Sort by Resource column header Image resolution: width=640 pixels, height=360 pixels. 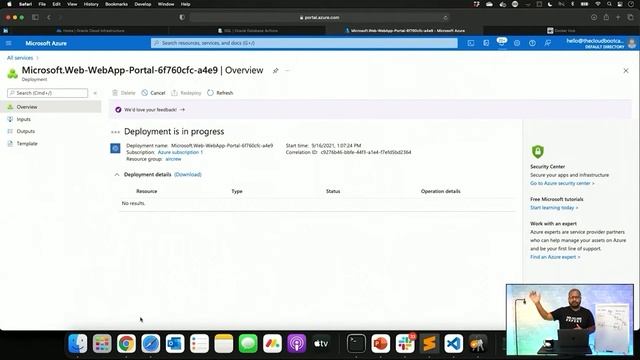click(147, 191)
